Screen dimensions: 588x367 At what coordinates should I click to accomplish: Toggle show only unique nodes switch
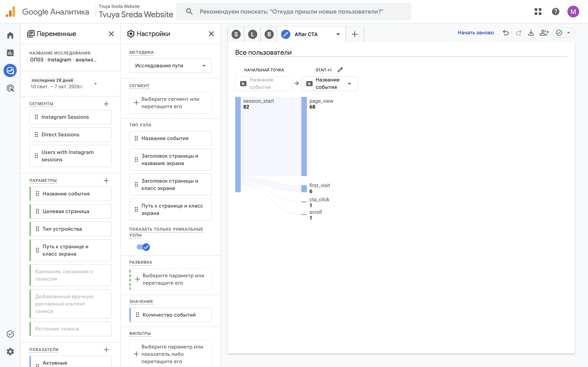click(x=143, y=247)
